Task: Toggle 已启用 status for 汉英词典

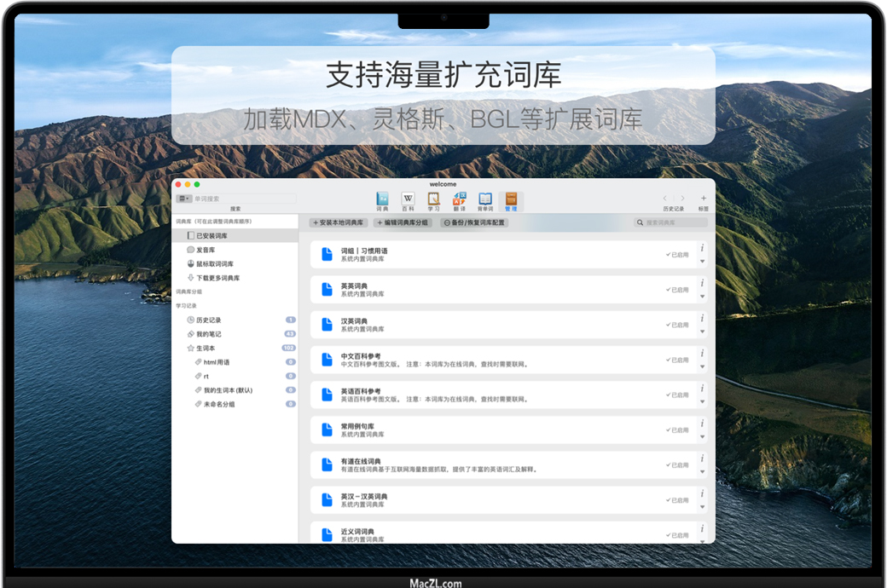Action: (x=679, y=325)
